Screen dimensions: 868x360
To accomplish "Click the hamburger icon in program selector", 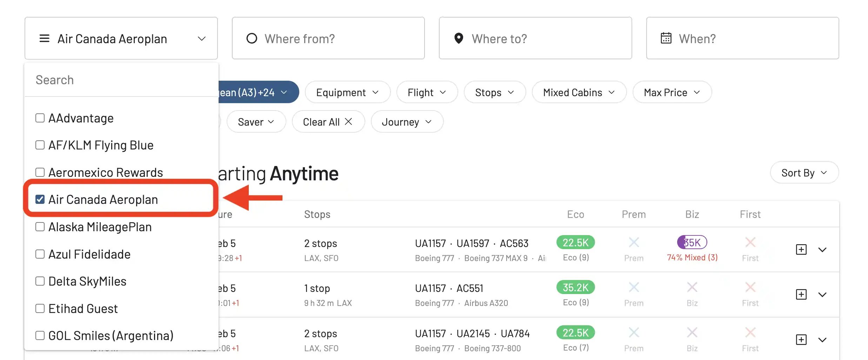I will (x=44, y=38).
